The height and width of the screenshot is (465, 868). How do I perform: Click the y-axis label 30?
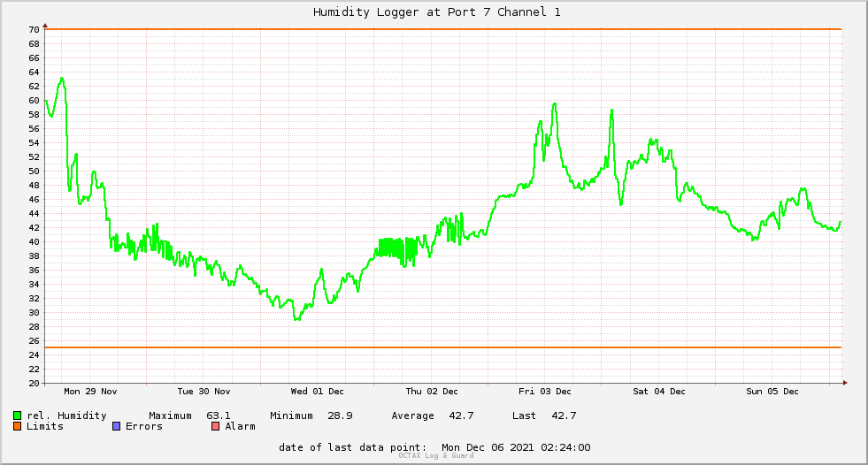(35, 312)
